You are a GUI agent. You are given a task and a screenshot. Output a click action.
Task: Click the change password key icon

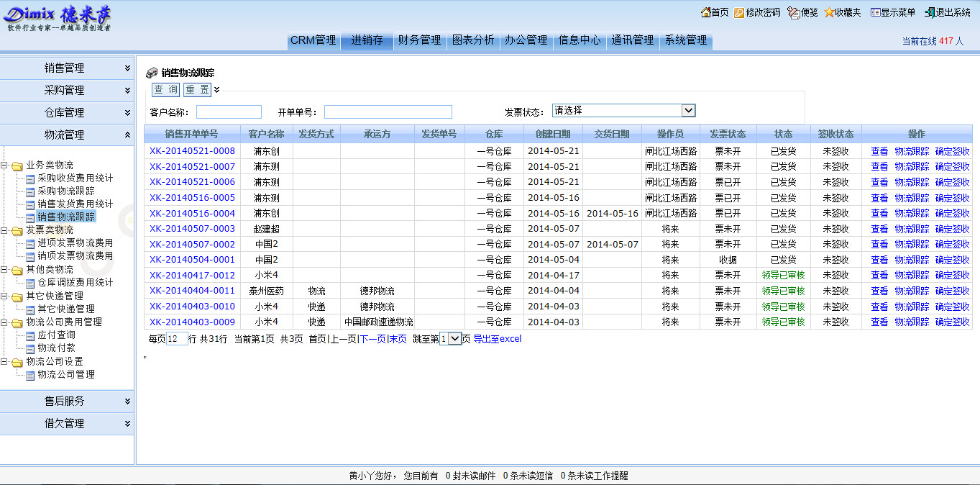pos(739,12)
